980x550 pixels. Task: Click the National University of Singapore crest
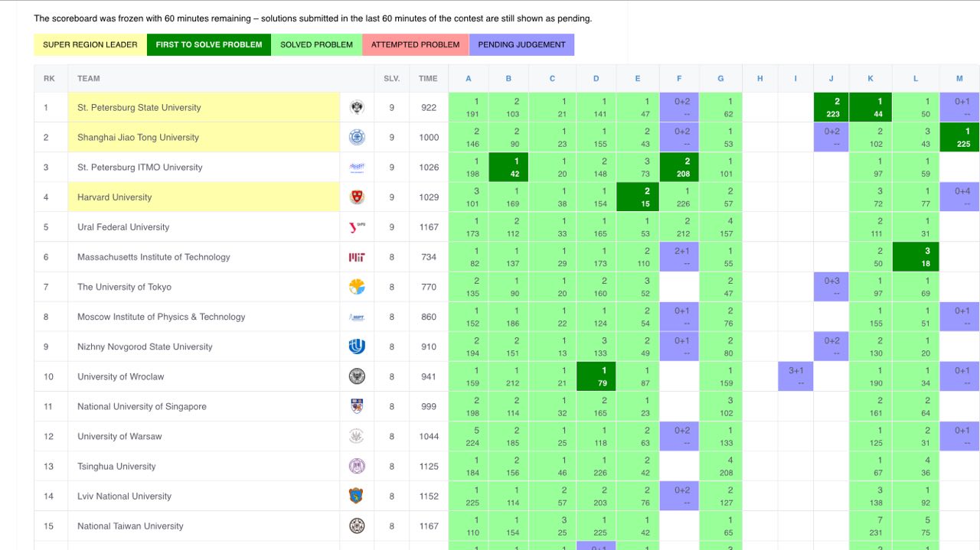(357, 406)
